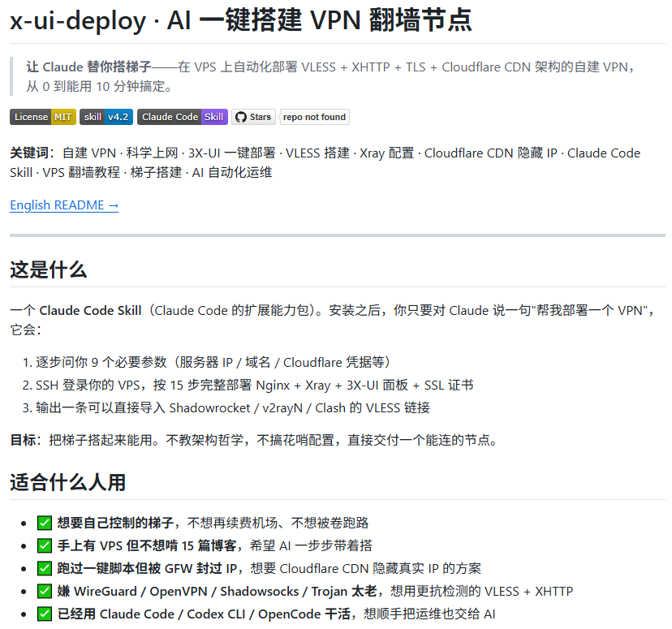The height and width of the screenshot is (629, 672).
Task: Click the text 手上有 VPS 但不想啃 15 篇博客
Action: 147,545
